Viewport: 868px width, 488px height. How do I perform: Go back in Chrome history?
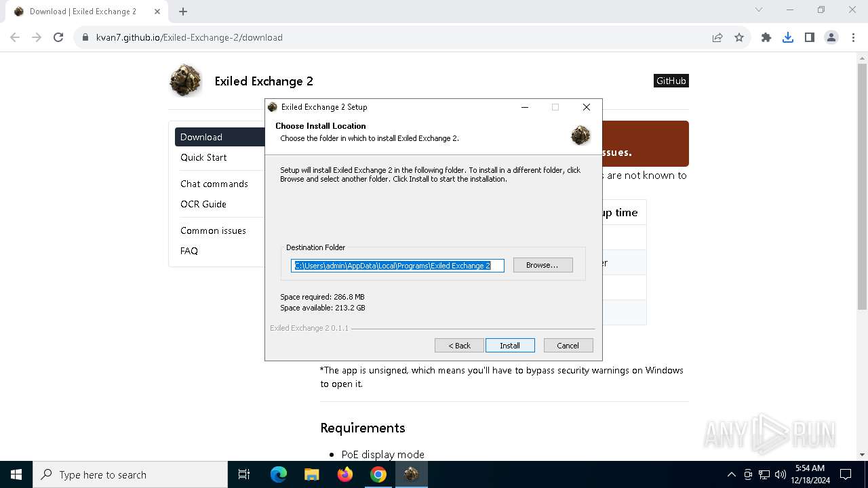(x=15, y=37)
